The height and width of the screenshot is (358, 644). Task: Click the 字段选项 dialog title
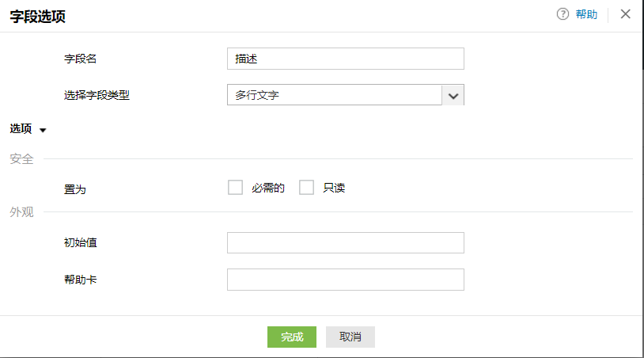(36, 15)
